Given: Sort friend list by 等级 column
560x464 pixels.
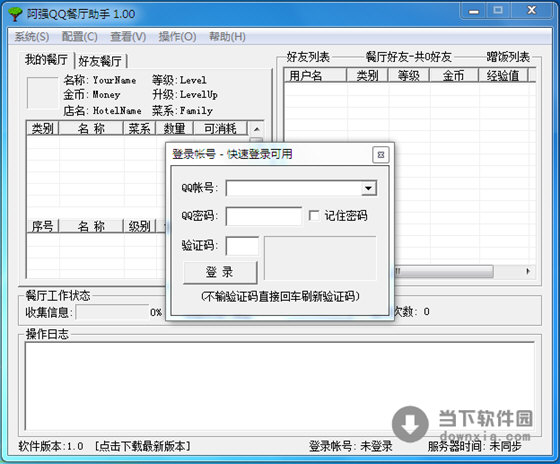Looking at the screenshot, I should point(409,76).
